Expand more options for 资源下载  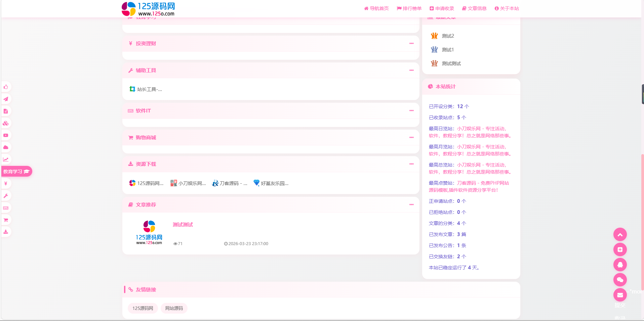click(411, 164)
